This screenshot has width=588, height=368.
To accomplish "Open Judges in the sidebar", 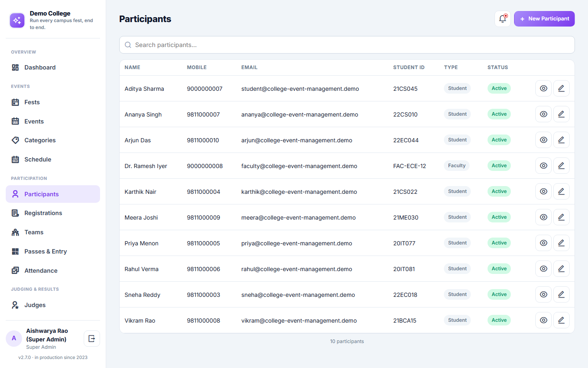I will 53,305.
